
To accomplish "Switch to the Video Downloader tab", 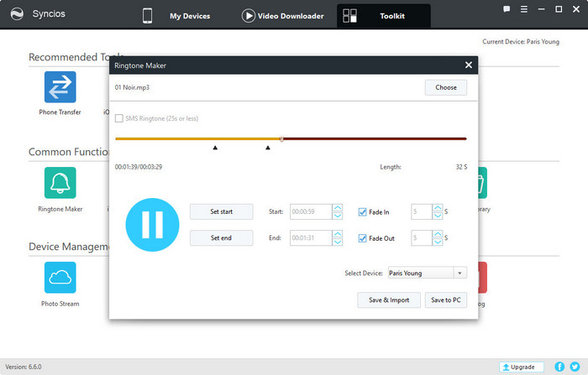I will (x=291, y=16).
